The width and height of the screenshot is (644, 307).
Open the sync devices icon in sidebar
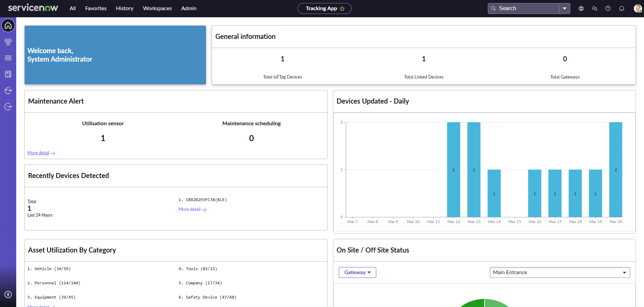[8, 90]
